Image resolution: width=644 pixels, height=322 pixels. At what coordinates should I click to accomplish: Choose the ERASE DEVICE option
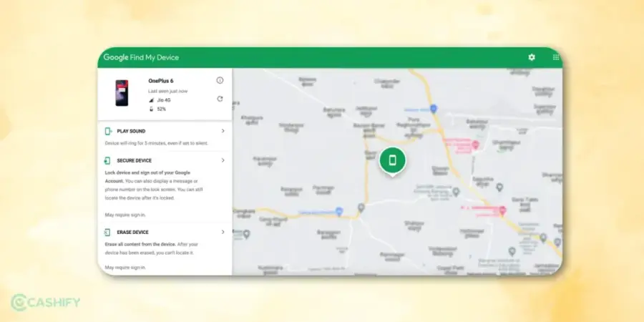(x=133, y=233)
